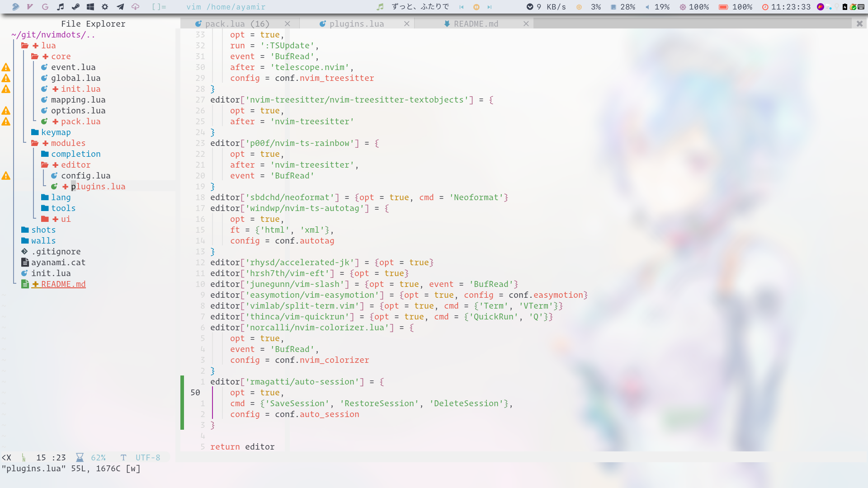Close the plugins.lua tab
The image size is (868, 488).
406,24
